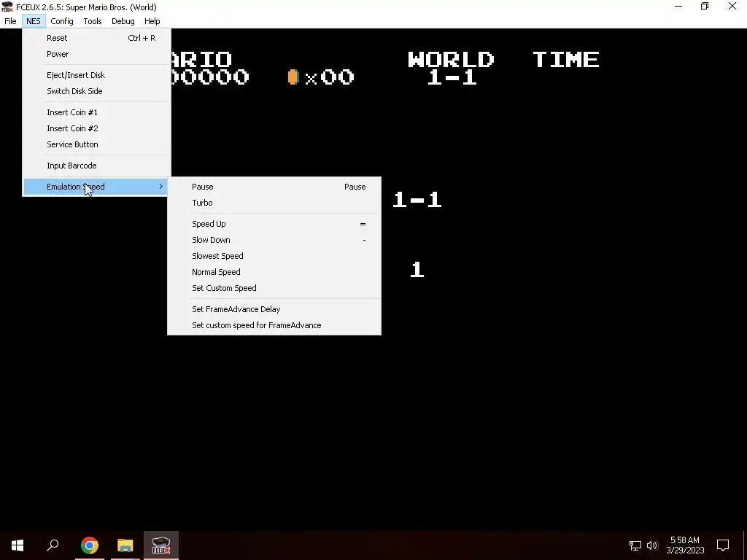Restore down the FCEUX window
The image size is (747, 560).
705,7
